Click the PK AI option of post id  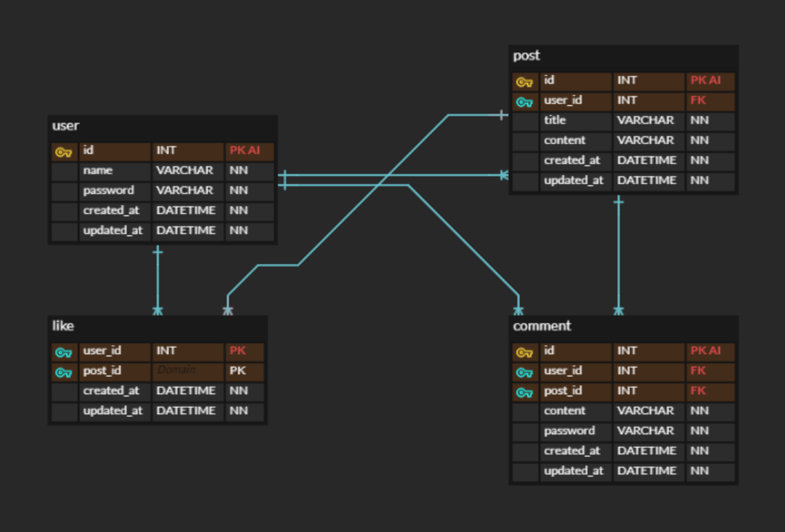point(706,80)
